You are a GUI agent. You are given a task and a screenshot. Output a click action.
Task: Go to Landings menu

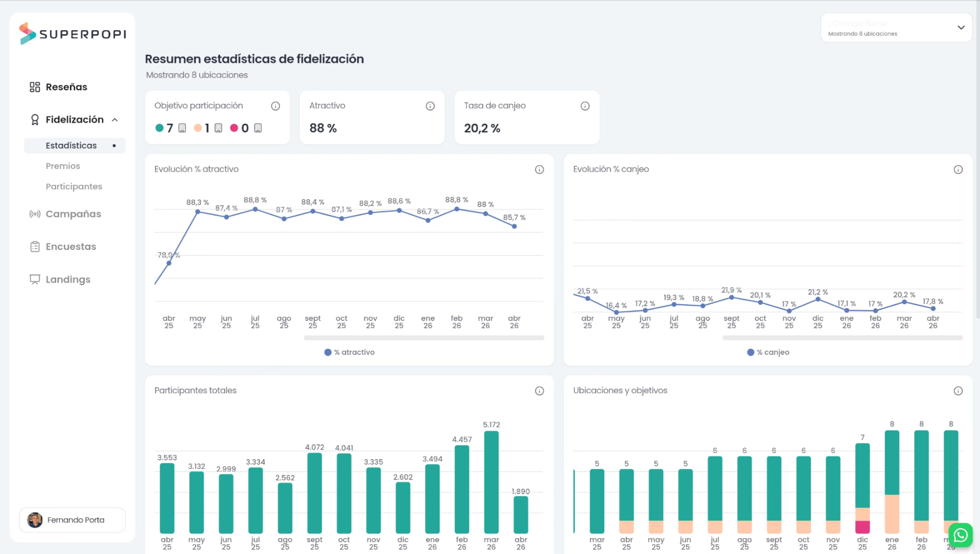68,279
